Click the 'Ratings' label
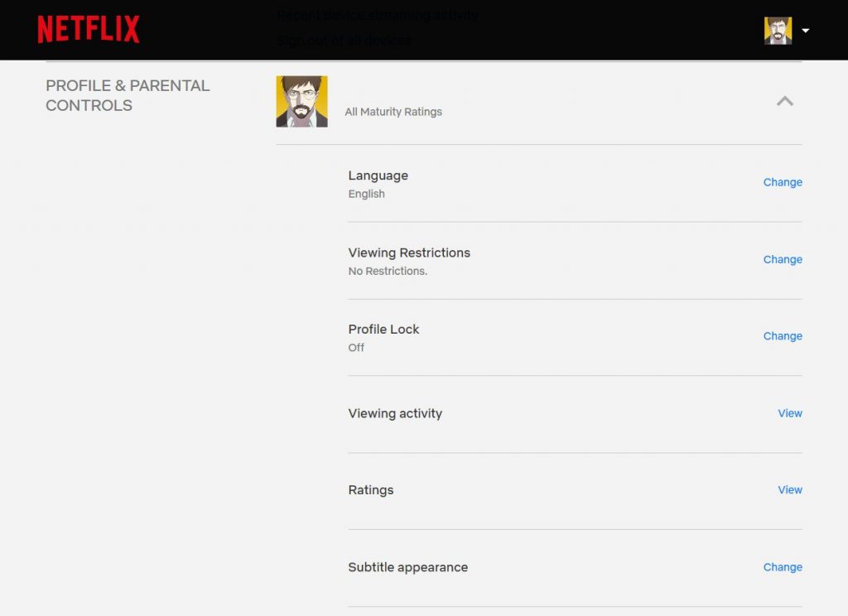848x616 pixels. tap(370, 490)
